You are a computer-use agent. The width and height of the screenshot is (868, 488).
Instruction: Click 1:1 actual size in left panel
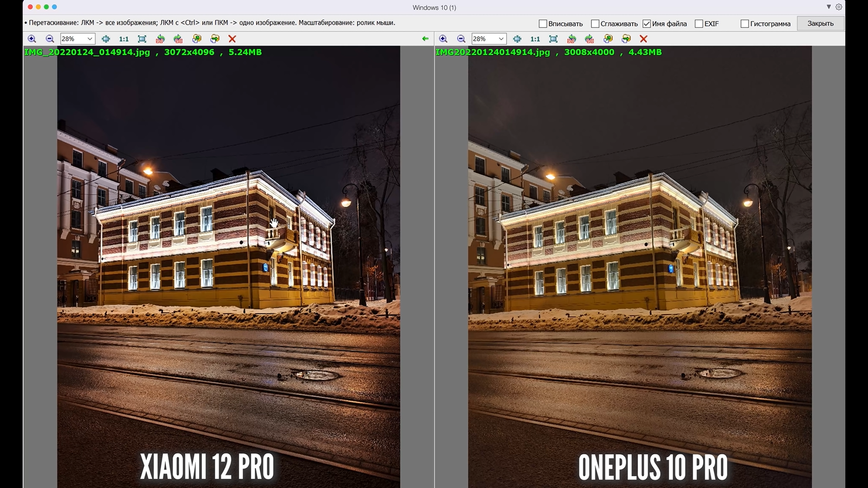(x=124, y=39)
